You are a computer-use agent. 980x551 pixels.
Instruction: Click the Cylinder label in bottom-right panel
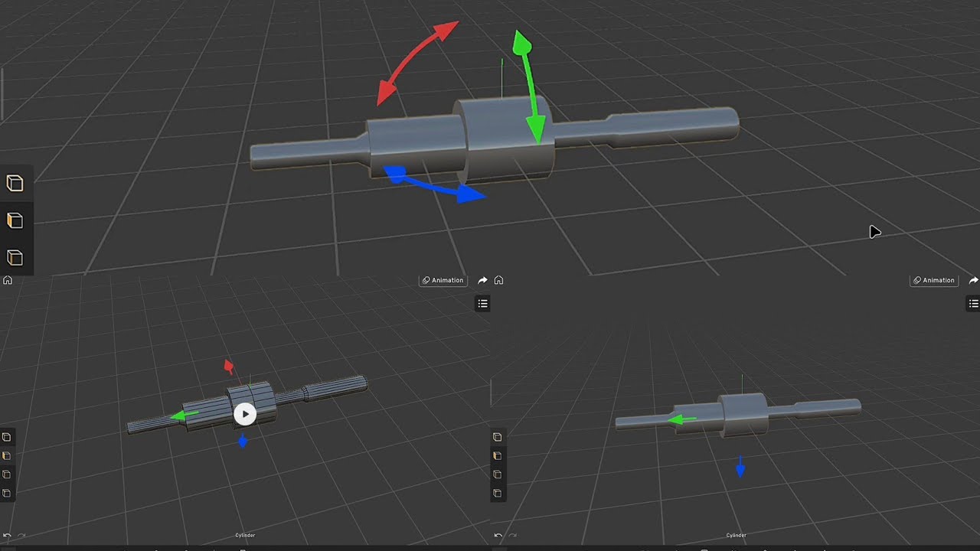[x=736, y=536]
